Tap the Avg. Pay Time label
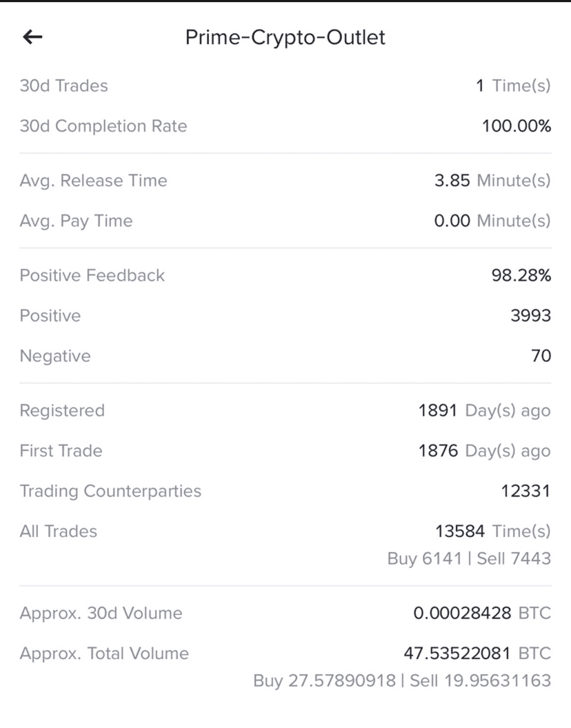571x728 pixels. (x=76, y=221)
